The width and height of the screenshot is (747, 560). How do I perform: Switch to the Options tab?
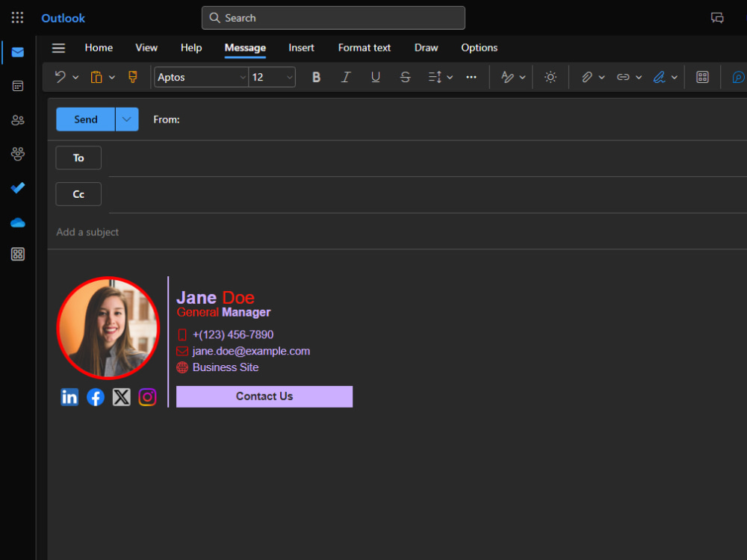coord(480,48)
